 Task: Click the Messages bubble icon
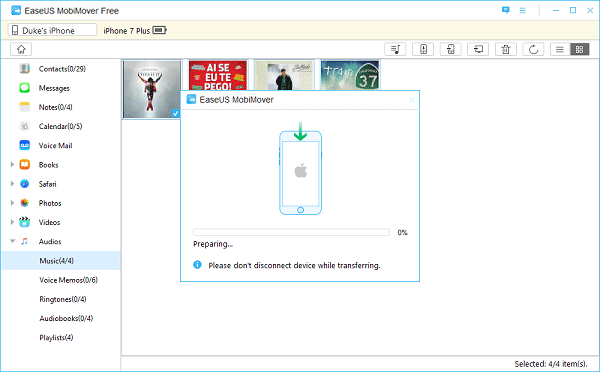click(x=24, y=88)
